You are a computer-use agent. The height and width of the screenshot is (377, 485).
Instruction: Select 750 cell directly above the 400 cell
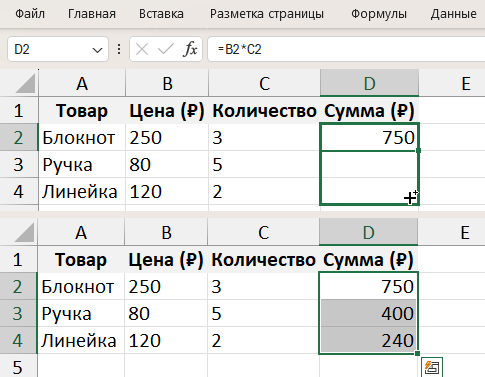[368, 286]
